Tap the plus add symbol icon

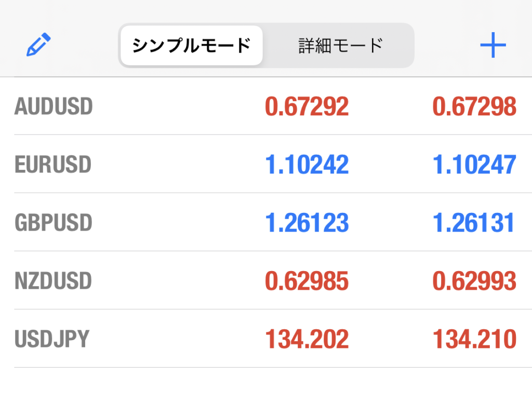click(493, 45)
